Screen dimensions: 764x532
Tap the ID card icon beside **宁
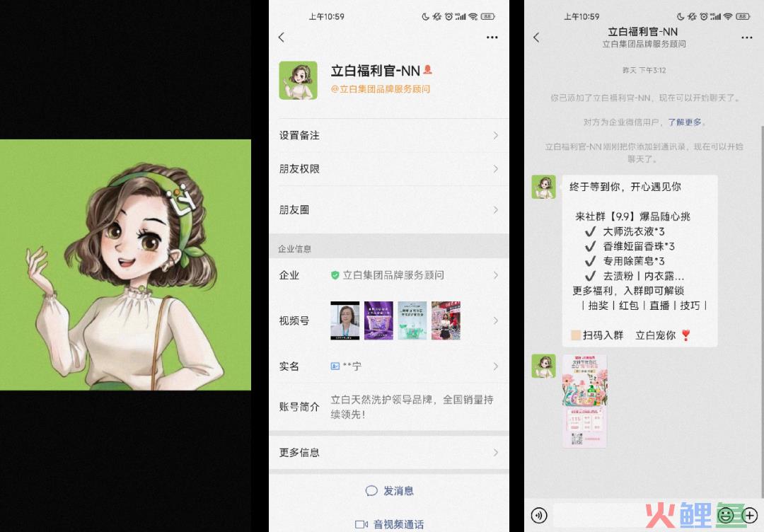(335, 366)
